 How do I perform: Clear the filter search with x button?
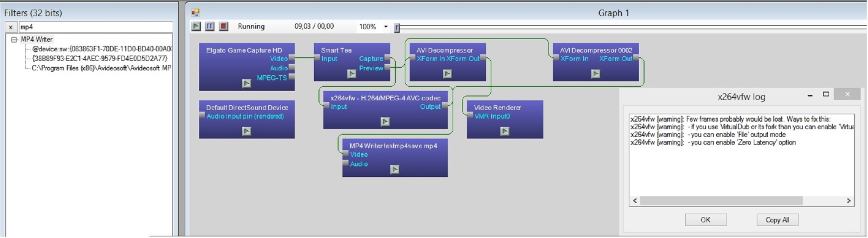[11, 27]
